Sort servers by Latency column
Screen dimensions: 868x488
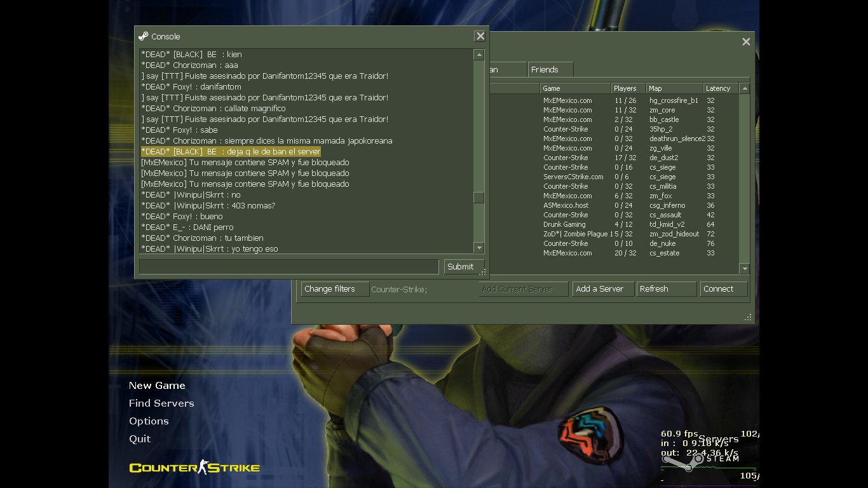coord(721,88)
